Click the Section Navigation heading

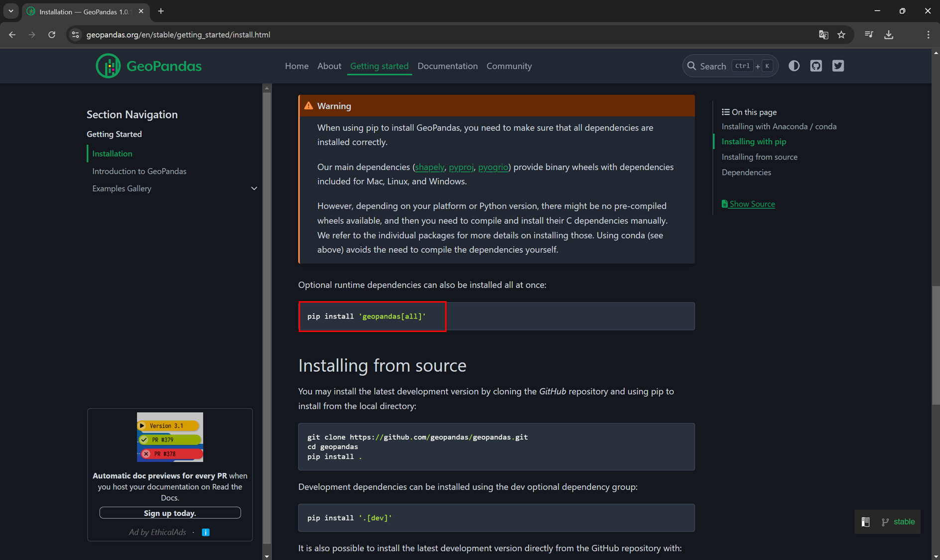coord(132,114)
